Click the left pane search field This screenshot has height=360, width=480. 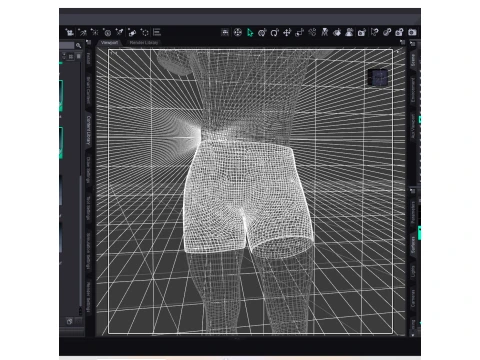click(67, 45)
